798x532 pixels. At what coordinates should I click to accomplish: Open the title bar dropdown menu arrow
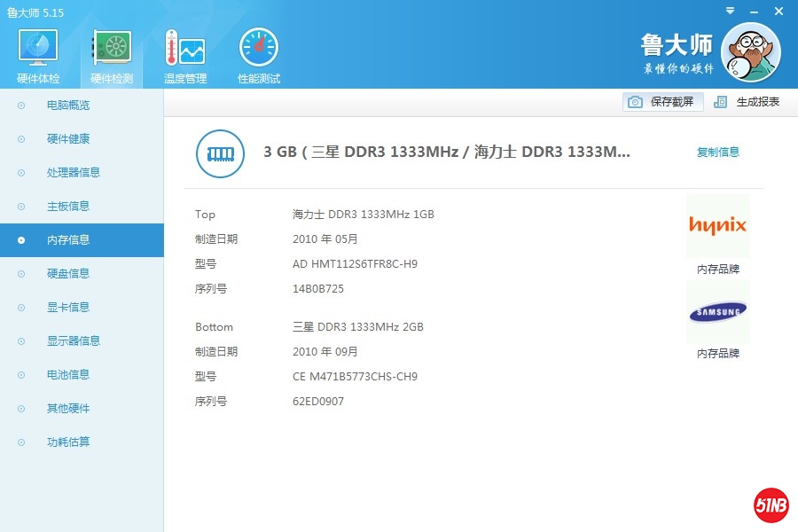click(730, 11)
